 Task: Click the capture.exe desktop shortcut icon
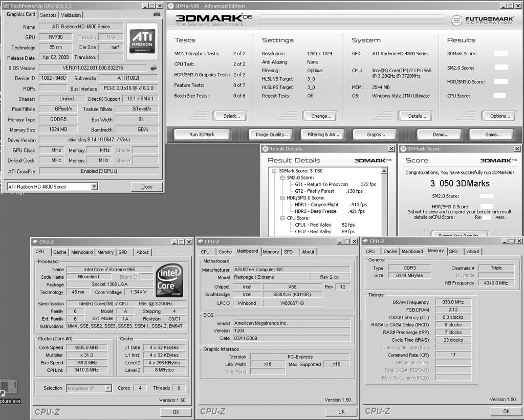(x=9, y=387)
